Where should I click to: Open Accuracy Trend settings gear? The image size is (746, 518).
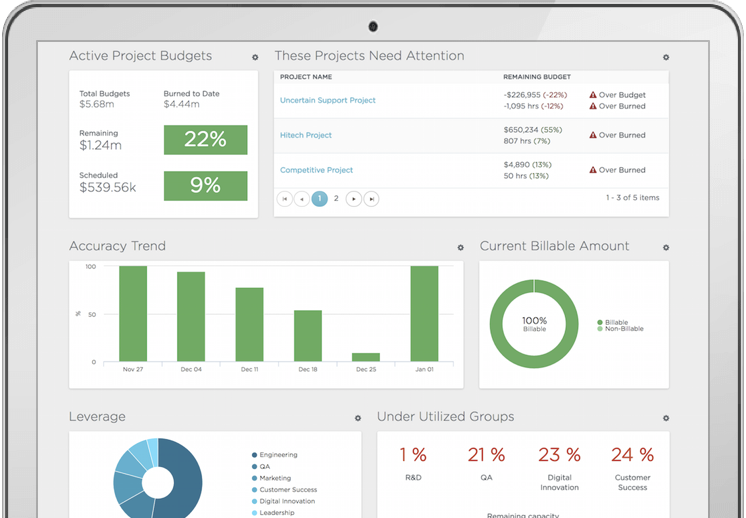click(460, 247)
